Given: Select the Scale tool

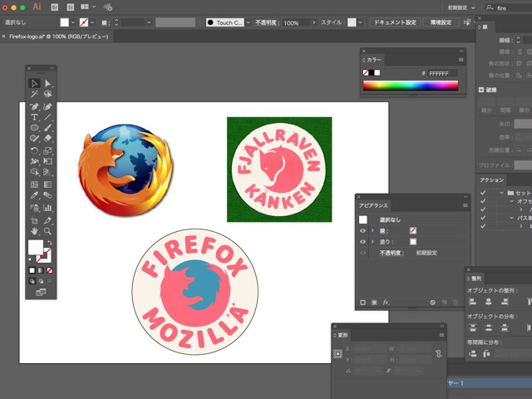Looking at the screenshot, I should tap(48, 150).
